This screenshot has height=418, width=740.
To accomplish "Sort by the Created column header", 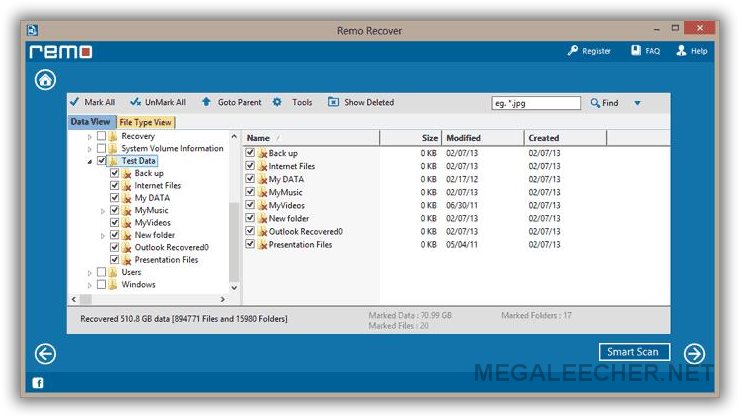I will pyautogui.click(x=565, y=138).
